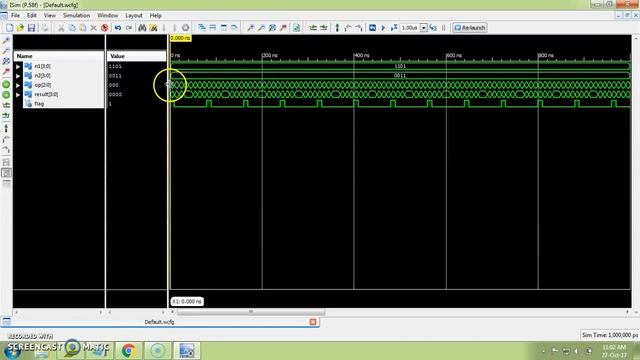
Task: Click the 1.00us simulation time field
Action: 410,28
